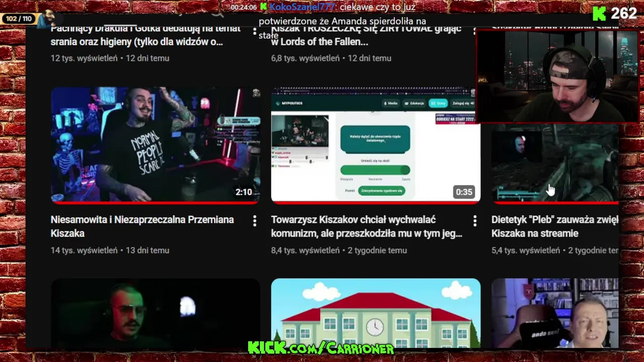Click the green Kick logo beside 262
644x362 pixels.
point(599,14)
